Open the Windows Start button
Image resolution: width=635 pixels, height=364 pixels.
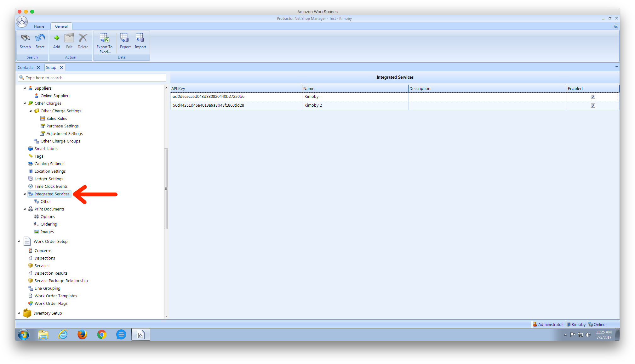click(x=24, y=335)
